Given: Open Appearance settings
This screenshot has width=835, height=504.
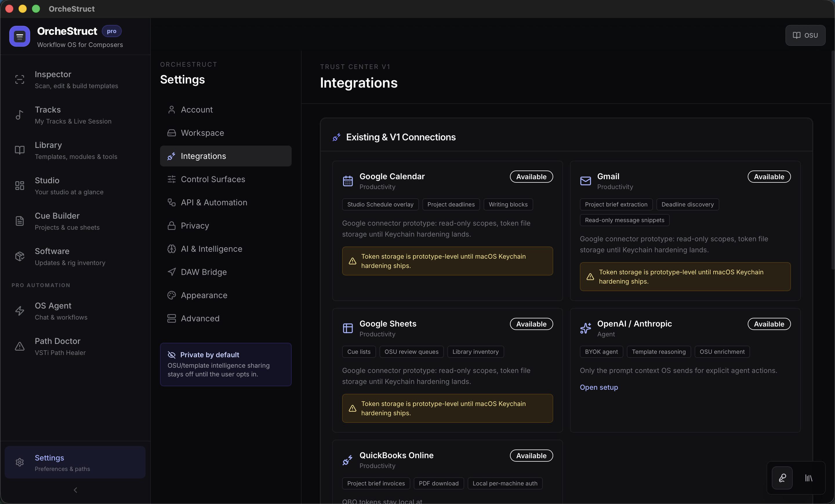Looking at the screenshot, I should tap(226, 295).
